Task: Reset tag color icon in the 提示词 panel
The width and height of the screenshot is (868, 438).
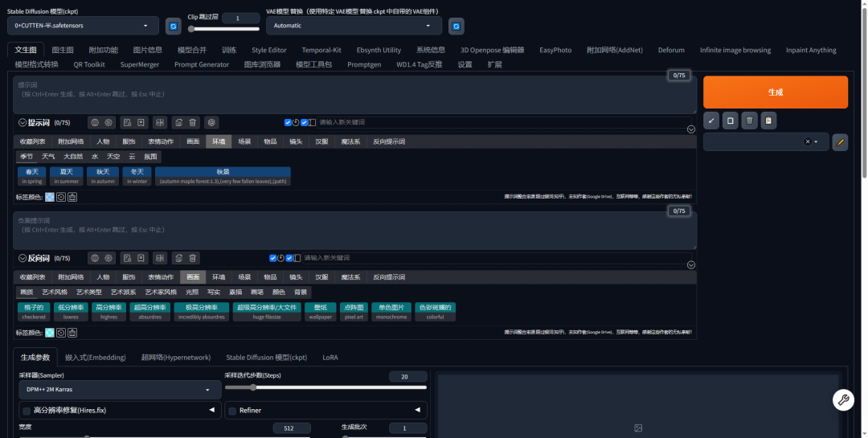Action: [x=61, y=197]
